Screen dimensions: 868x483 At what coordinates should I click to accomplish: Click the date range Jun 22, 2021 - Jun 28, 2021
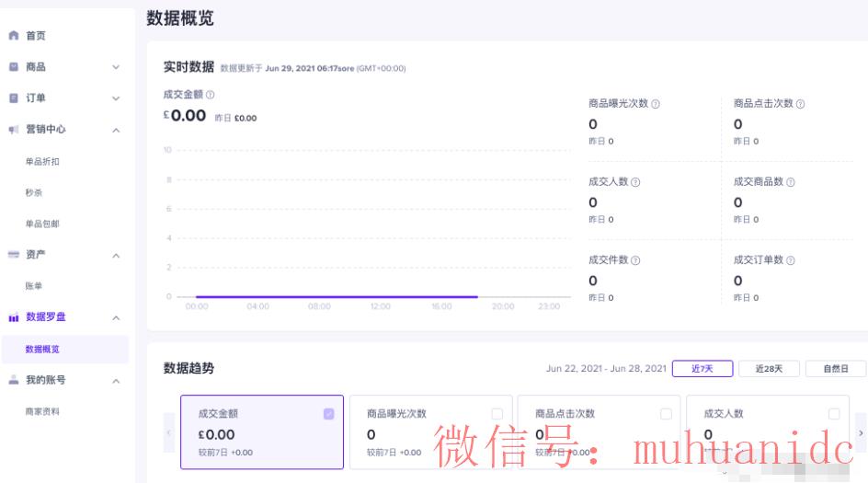pos(606,369)
